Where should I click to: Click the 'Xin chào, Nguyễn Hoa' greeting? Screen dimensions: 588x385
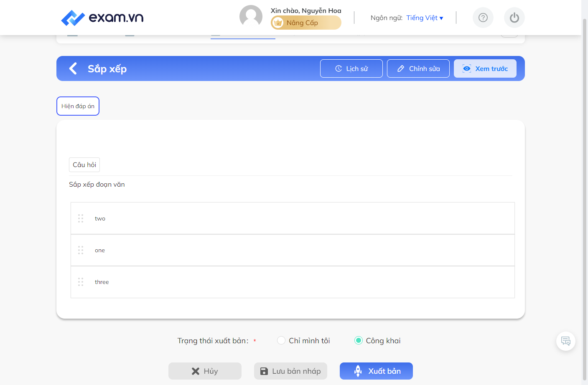306,10
